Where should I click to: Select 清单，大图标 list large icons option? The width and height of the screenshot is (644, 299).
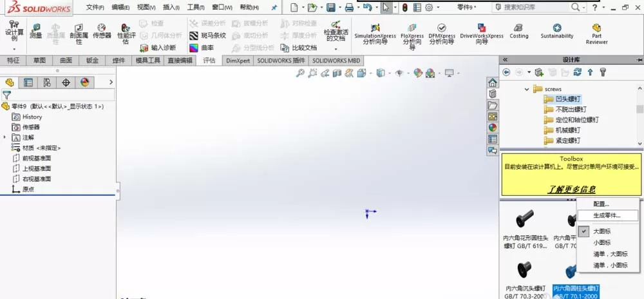611,255
